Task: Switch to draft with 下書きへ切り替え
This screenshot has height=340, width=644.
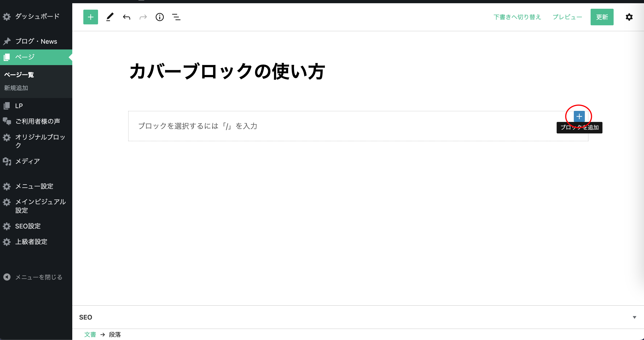Action: [x=517, y=17]
